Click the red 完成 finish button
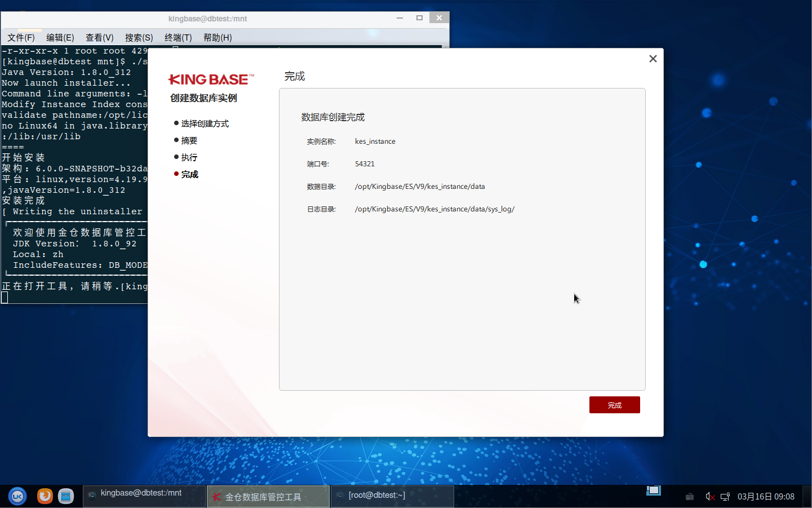 tap(614, 405)
